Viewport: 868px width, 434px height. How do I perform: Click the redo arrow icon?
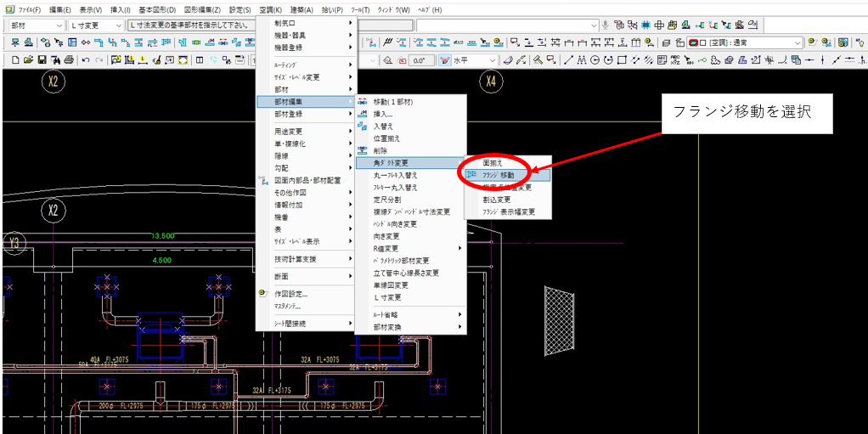[99, 59]
